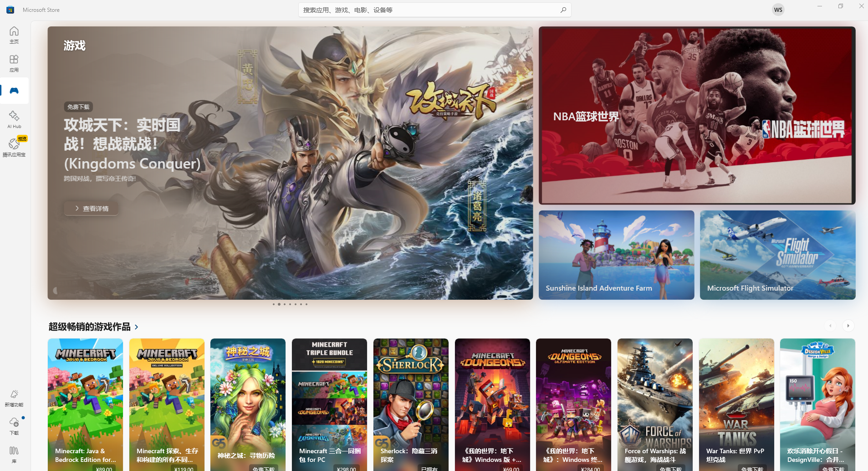Viewport: 868px width, 471px height.
Task: Open Downloads (下载) sidebar icon
Action: pyautogui.click(x=14, y=426)
